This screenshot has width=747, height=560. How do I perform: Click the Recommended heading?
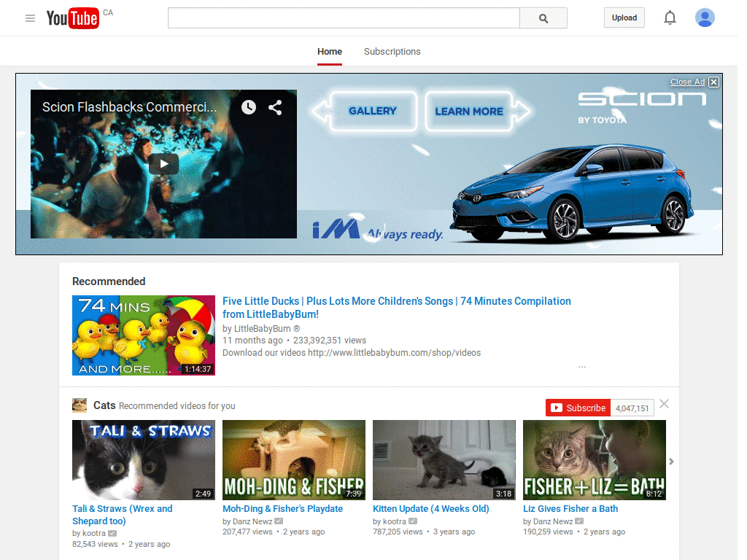(x=109, y=281)
